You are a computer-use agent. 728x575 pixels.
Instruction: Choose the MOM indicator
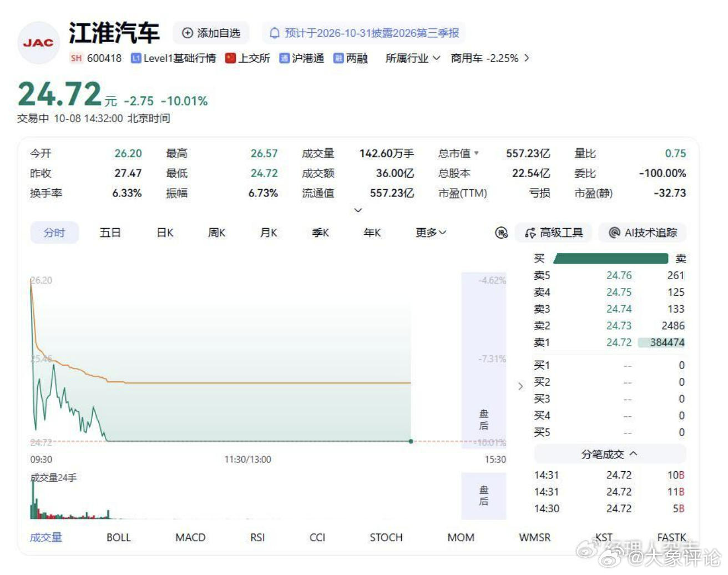pos(461,537)
